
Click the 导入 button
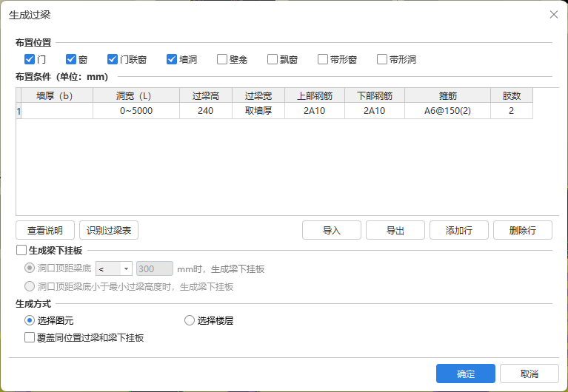[332, 230]
